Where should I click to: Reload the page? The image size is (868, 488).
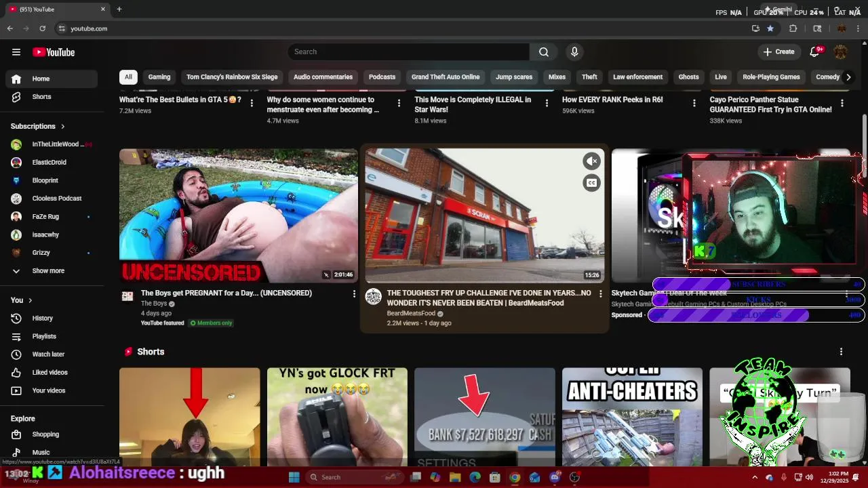coord(43,28)
